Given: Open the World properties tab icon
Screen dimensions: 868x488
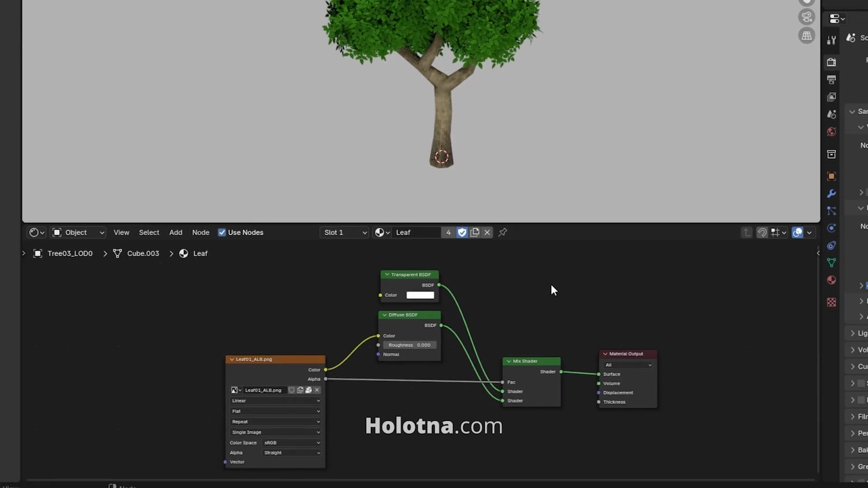Looking at the screenshot, I should (831, 131).
